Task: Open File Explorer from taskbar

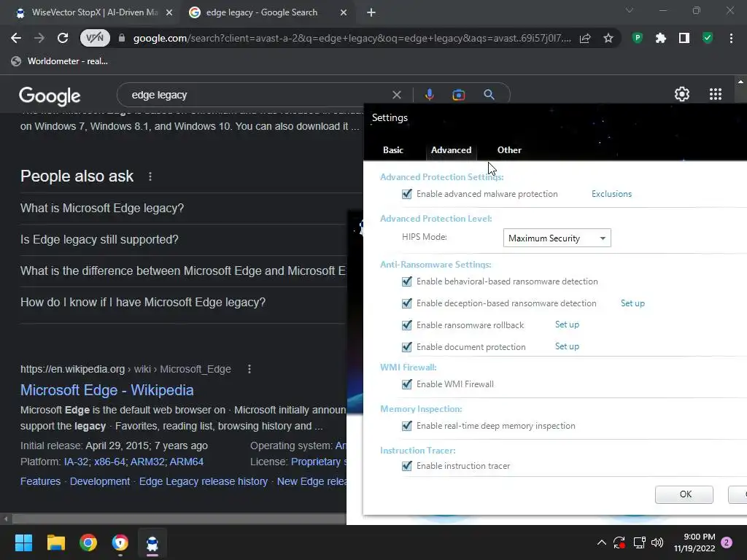Action: tap(55, 542)
